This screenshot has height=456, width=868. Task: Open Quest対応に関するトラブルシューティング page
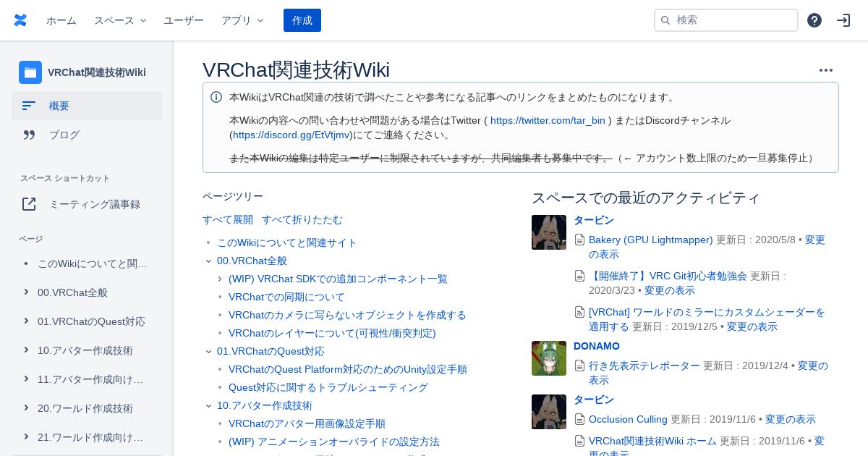click(x=328, y=387)
